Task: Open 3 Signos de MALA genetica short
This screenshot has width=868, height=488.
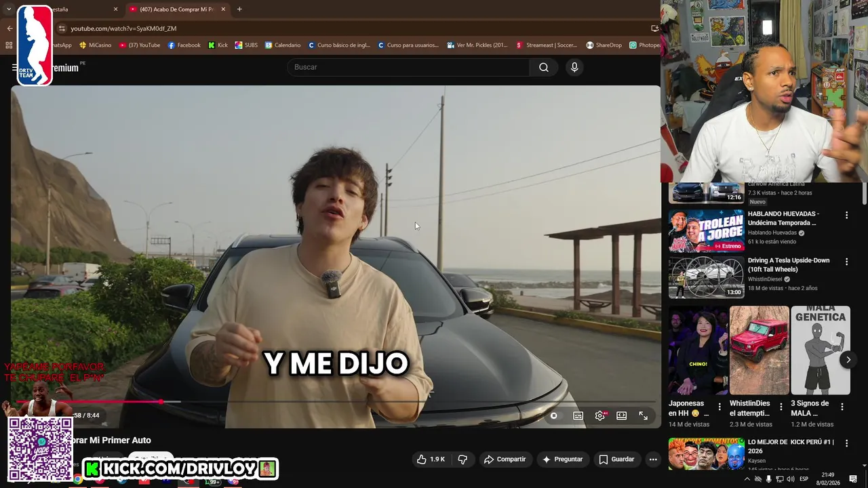Action: (x=820, y=350)
